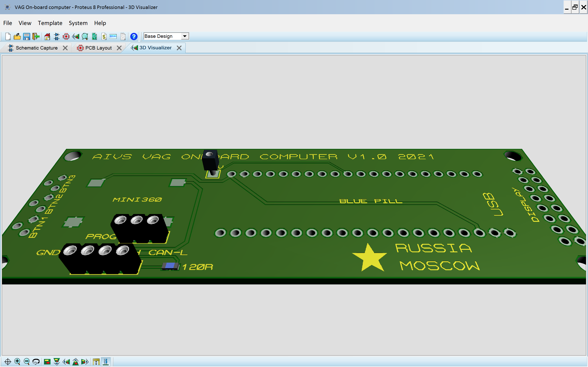Open the Bill of Materials dollar icon

point(104,36)
